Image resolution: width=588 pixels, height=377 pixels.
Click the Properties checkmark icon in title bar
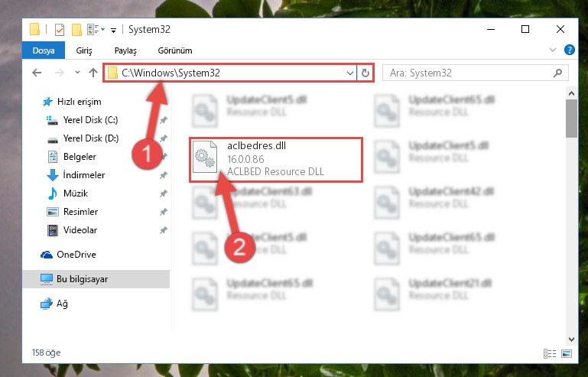tap(60, 29)
